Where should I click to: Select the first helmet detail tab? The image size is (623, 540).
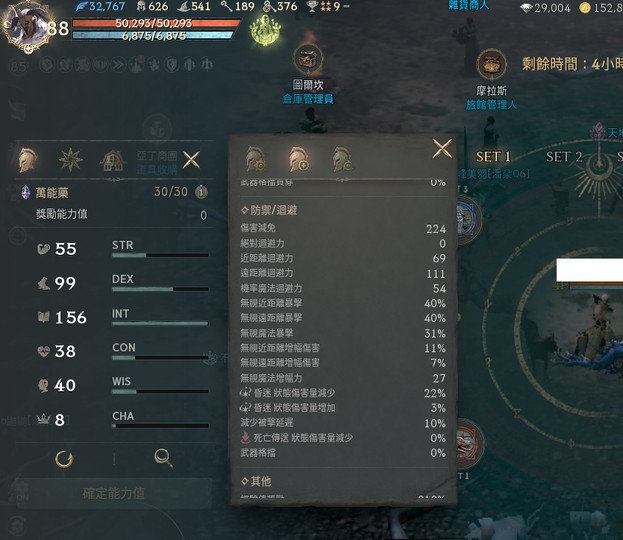tap(255, 159)
